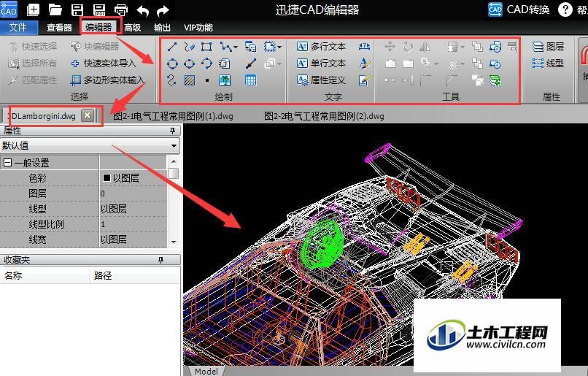Open Help with the question mark icon

pyautogui.click(x=565, y=9)
